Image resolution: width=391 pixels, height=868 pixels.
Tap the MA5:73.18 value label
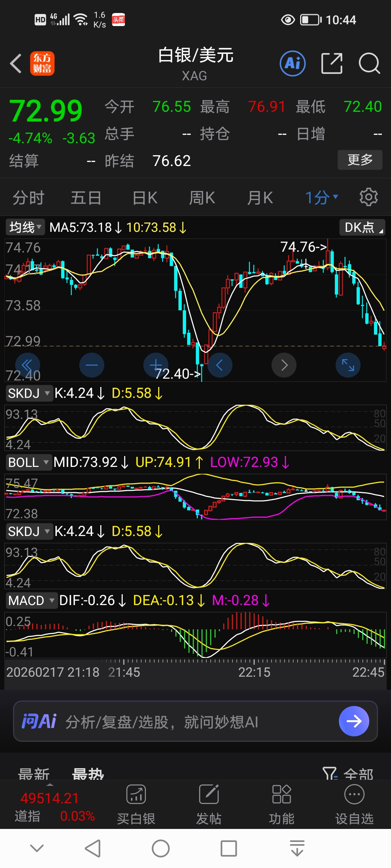pos(80,227)
